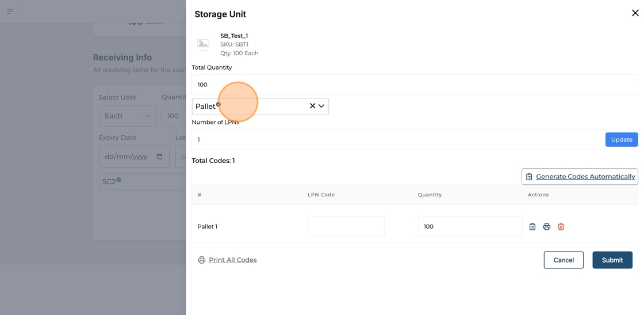Follow the Print All Codes link
This screenshot has width=644, height=315.
(232, 260)
